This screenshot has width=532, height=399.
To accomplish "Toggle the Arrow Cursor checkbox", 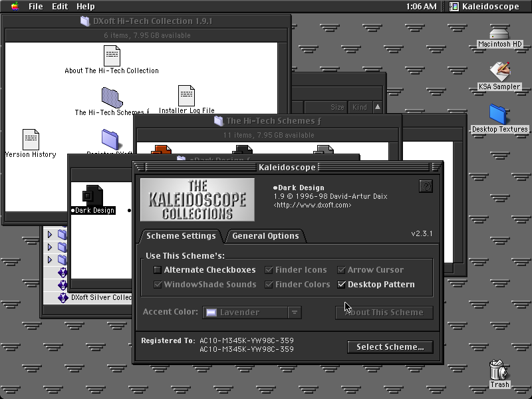I will click(x=341, y=270).
